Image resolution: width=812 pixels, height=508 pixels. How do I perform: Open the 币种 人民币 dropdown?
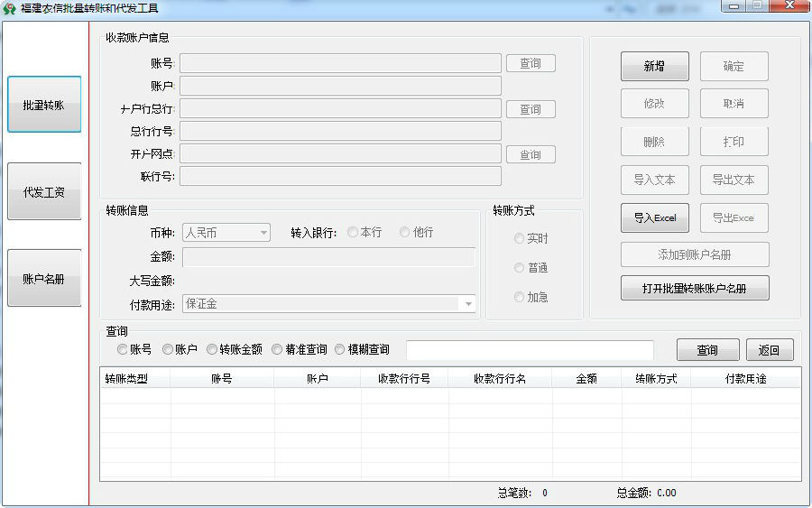pyautogui.click(x=226, y=233)
